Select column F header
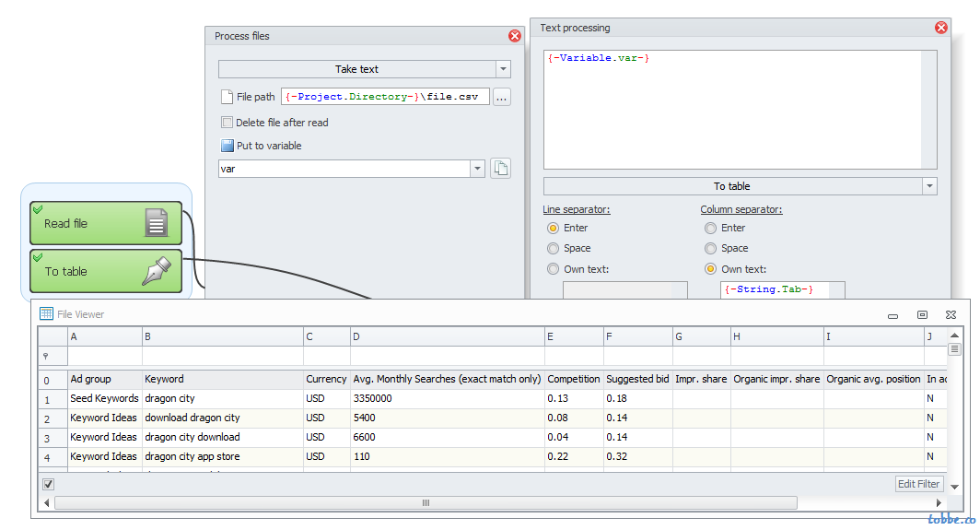Viewport: 980px width, 530px height. 638,336
